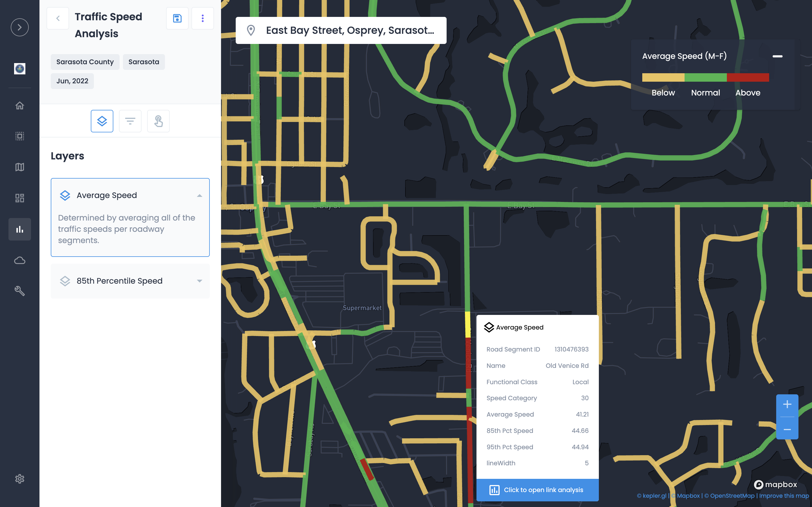Open the map icon in sidebar

pos(19,167)
